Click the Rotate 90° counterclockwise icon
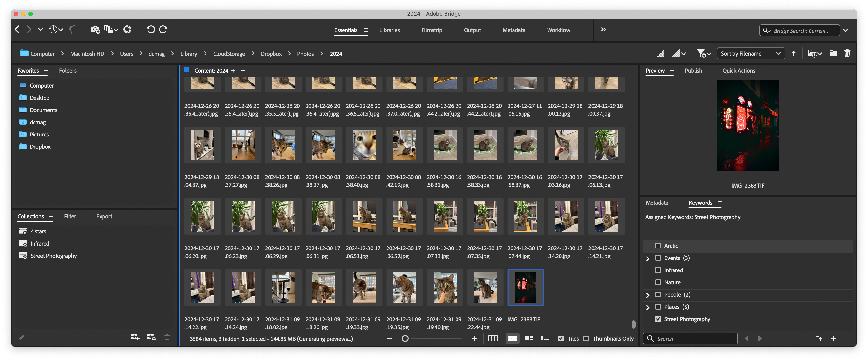The width and height of the screenshot is (868, 360). click(x=151, y=30)
